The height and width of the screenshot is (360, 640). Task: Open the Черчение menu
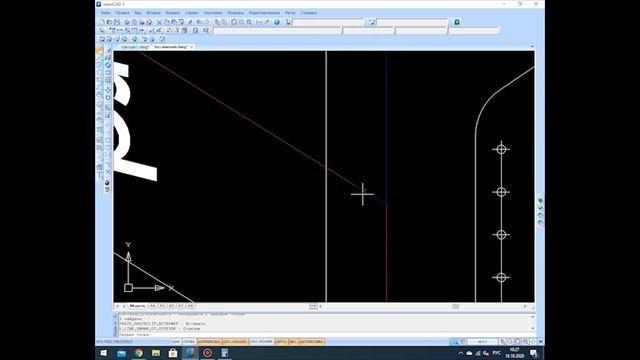[x=213, y=13]
